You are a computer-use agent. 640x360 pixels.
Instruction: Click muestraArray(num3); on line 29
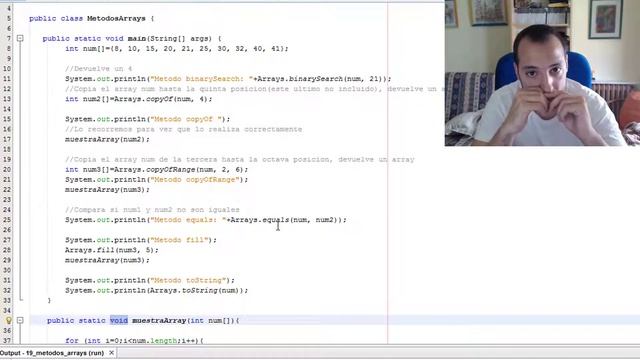(x=107, y=260)
